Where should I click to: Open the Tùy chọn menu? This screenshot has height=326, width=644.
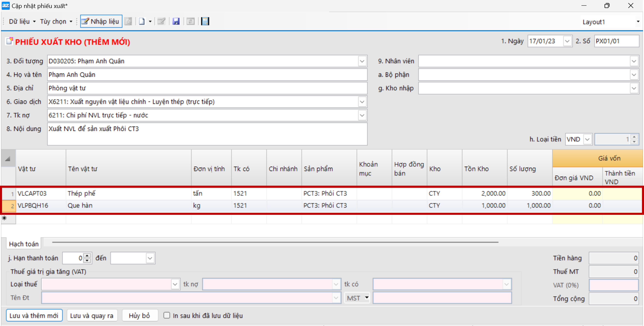point(56,21)
